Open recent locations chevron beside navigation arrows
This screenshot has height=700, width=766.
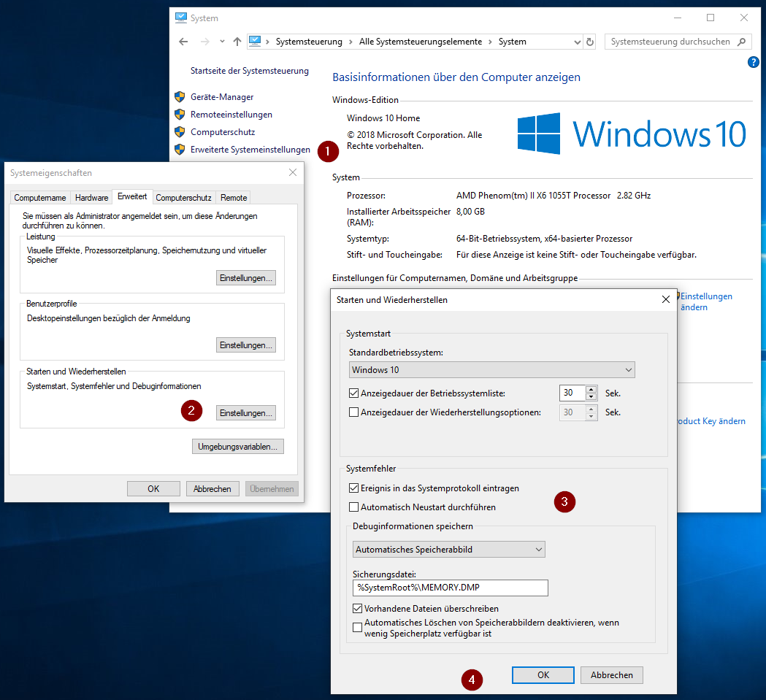tap(222, 42)
